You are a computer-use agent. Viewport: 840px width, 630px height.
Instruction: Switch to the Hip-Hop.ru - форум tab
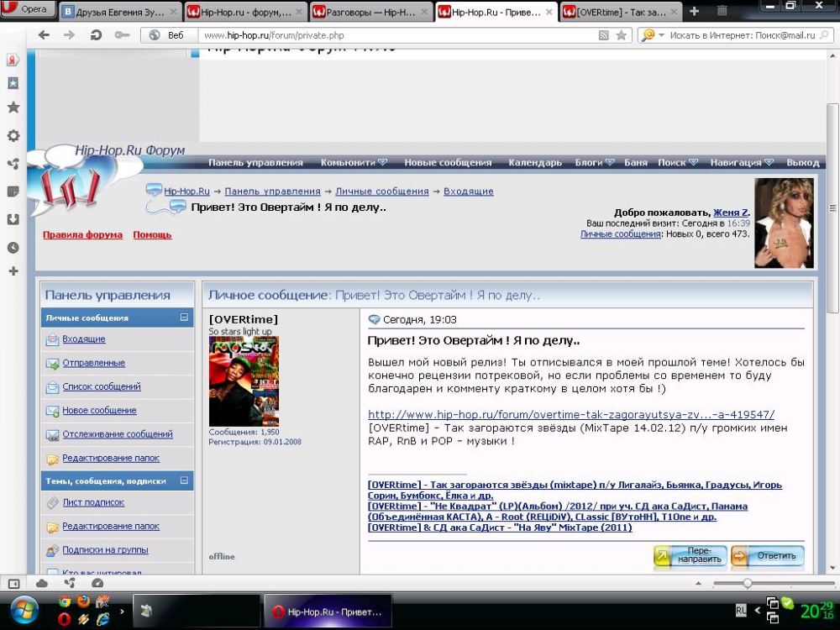[244, 12]
